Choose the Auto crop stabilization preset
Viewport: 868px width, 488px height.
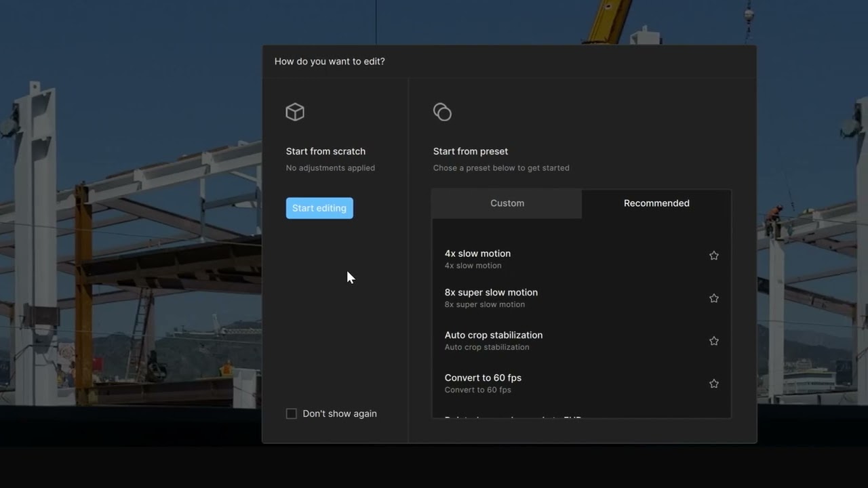[x=581, y=341]
